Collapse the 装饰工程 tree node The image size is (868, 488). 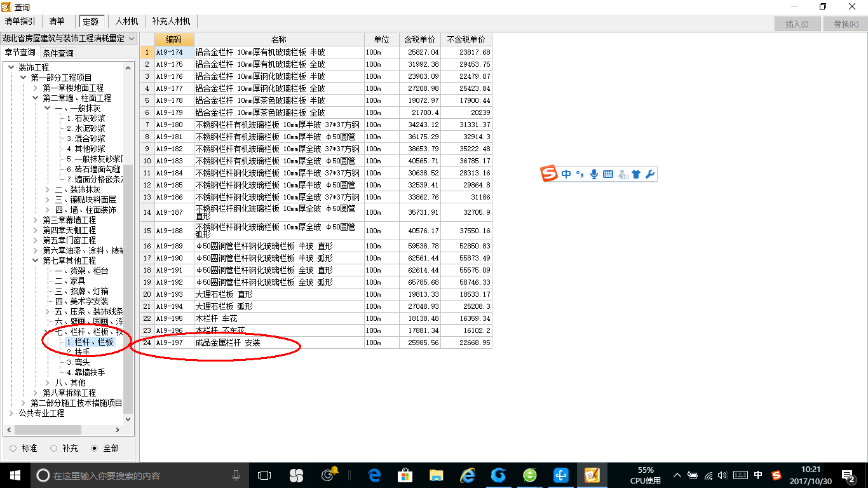[11, 67]
